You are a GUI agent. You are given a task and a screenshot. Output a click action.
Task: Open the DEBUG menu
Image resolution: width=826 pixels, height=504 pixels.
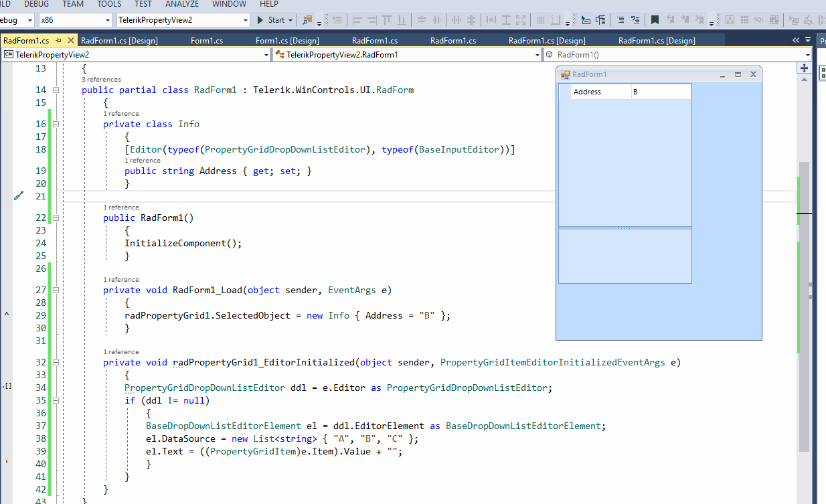[x=36, y=4]
